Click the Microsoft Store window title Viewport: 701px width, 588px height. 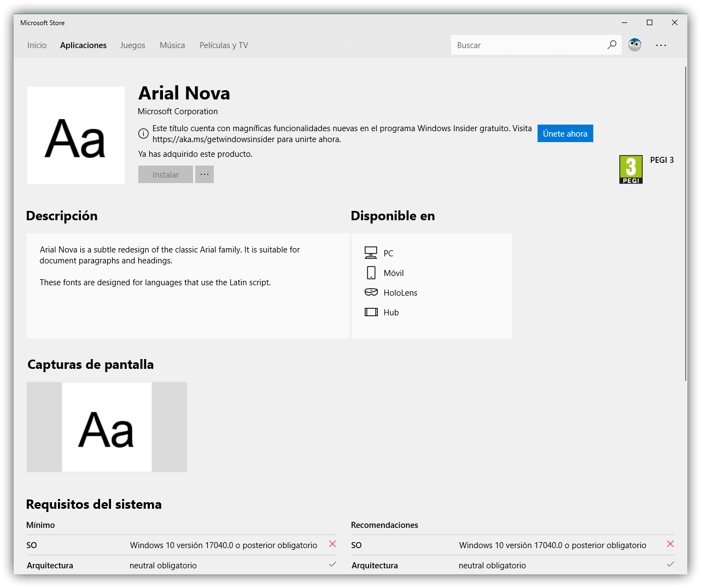click(x=43, y=23)
